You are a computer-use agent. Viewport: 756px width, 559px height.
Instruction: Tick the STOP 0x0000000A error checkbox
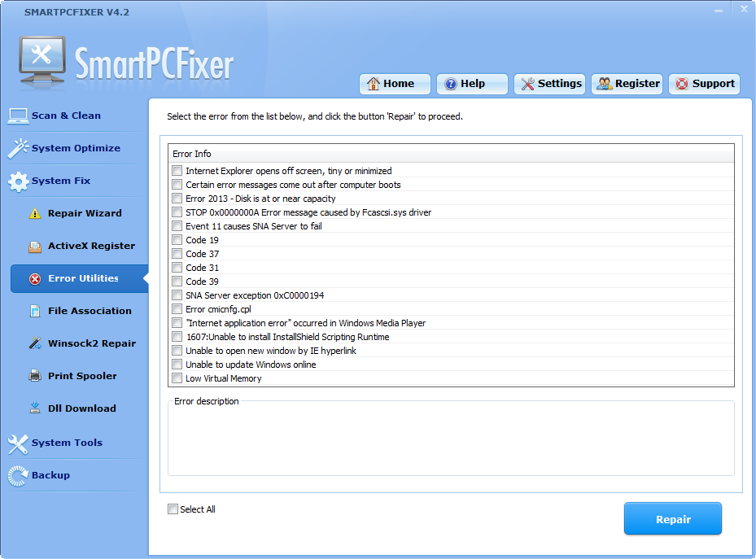pos(177,212)
